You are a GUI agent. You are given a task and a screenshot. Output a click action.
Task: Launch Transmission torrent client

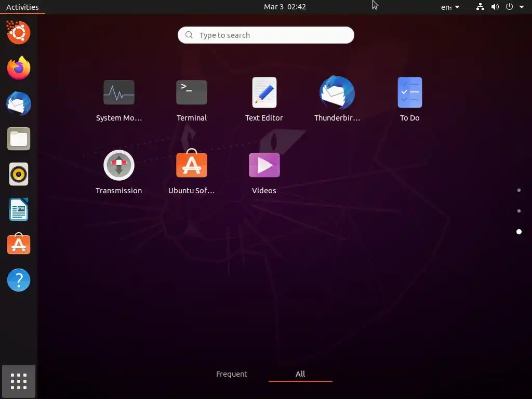[x=119, y=165]
